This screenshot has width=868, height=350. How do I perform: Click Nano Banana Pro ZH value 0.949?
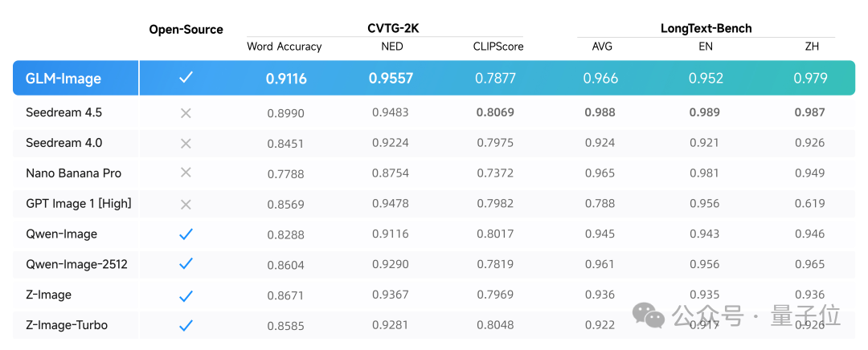pyautogui.click(x=810, y=173)
